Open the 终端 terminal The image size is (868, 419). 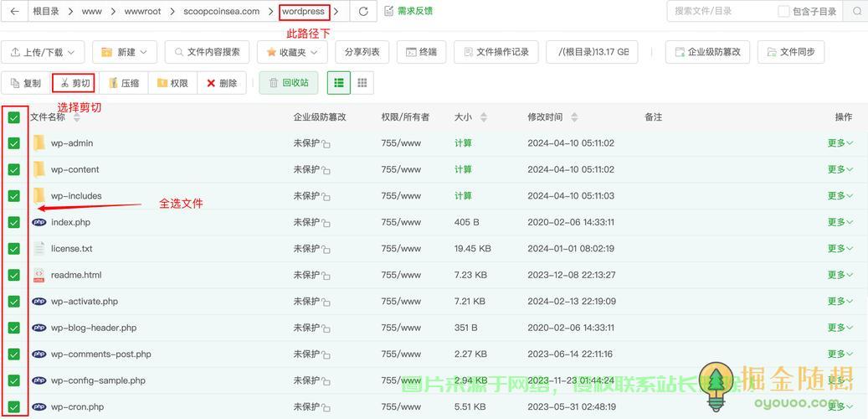(421, 52)
